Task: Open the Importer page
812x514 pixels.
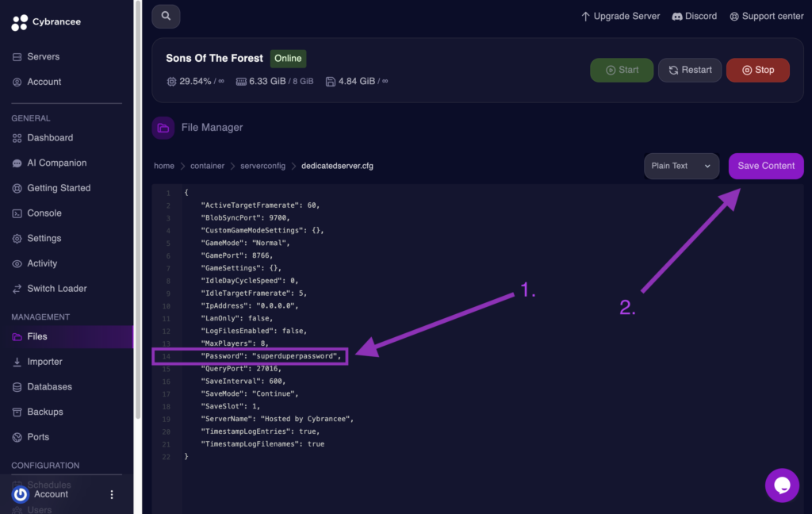Action: (x=44, y=362)
